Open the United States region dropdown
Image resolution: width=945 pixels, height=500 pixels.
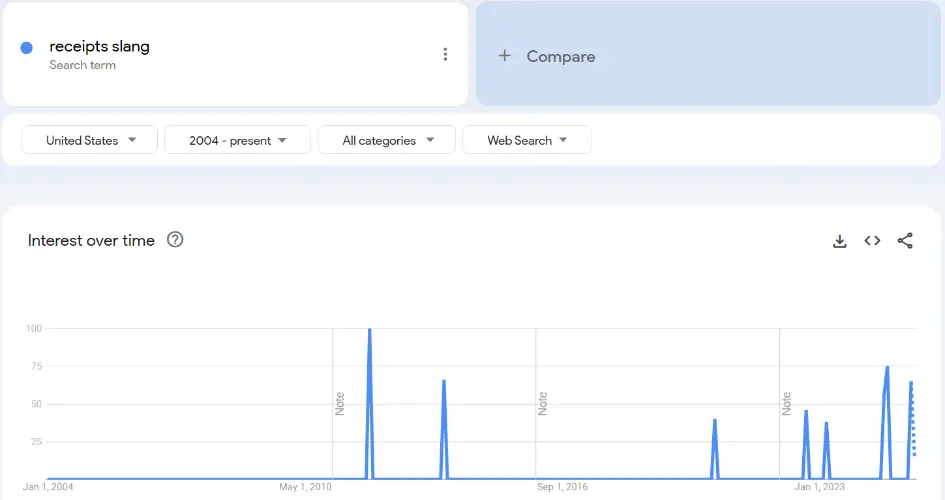click(x=89, y=140)
